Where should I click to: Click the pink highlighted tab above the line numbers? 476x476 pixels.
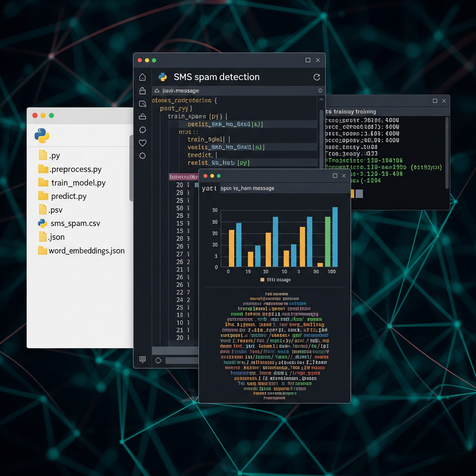[184, 177]
